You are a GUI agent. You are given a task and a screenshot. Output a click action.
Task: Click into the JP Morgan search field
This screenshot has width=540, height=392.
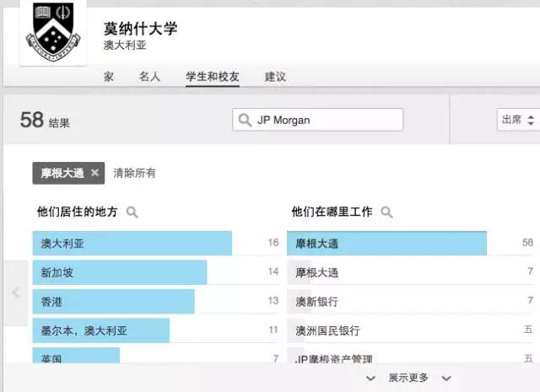325,121
